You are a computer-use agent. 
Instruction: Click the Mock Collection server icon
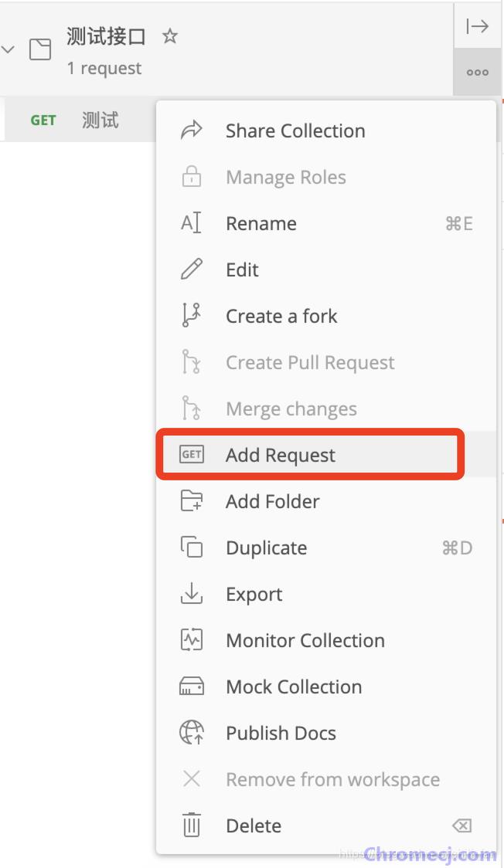(192, 687)
